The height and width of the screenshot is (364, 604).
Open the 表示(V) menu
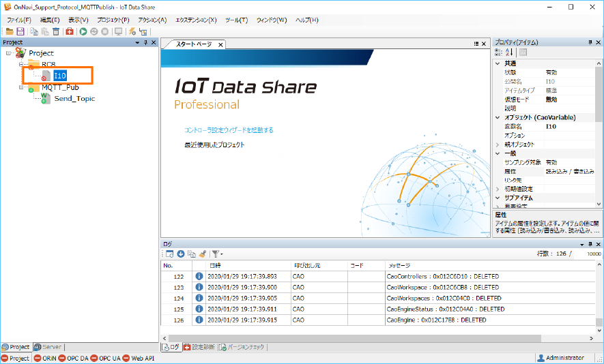click(78, 20)
